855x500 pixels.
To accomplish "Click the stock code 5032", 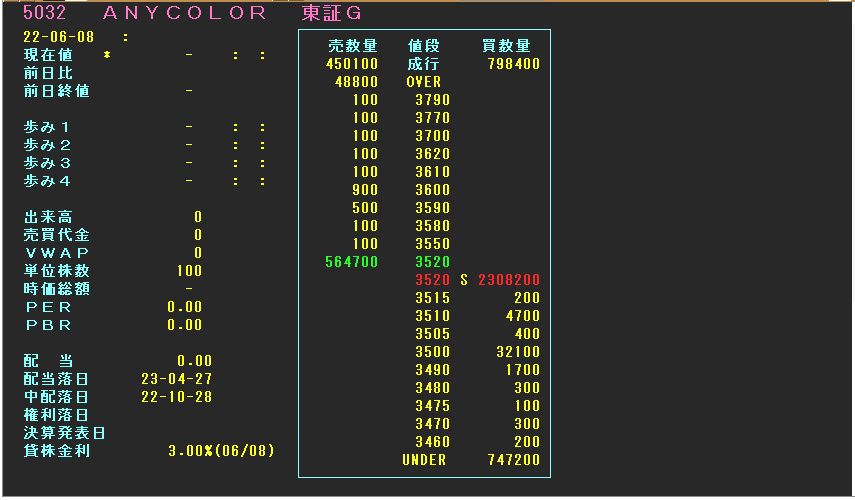I will 44,13.
